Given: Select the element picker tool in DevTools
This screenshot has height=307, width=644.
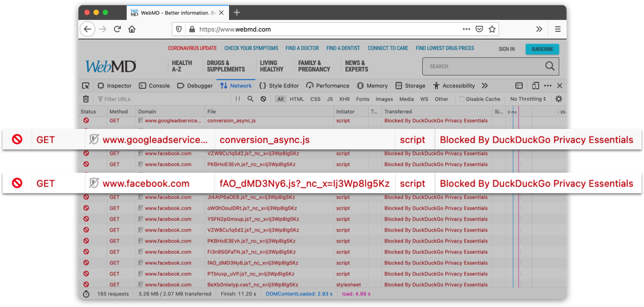Looking at the screenshot, I should tap(85, 86).
